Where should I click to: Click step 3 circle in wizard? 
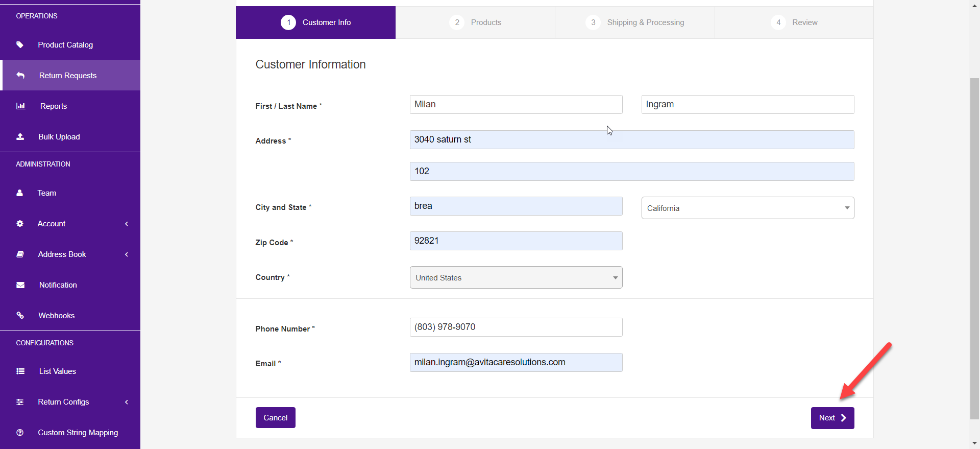[593, 22]
